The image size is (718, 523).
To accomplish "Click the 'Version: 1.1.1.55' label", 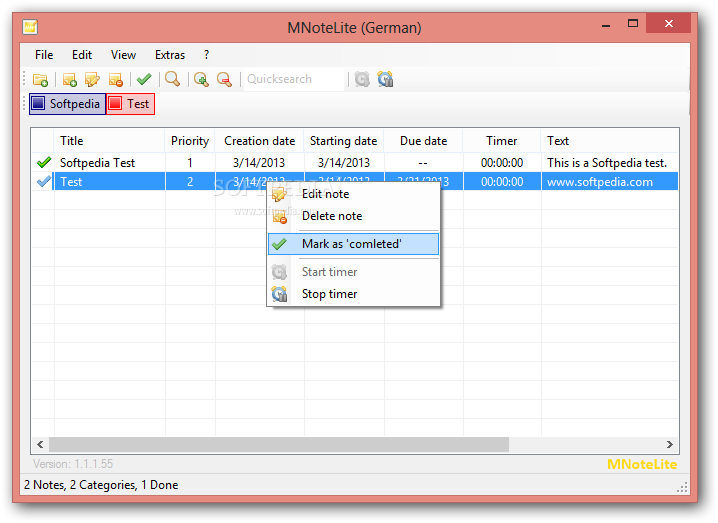I will coord(73,464).
